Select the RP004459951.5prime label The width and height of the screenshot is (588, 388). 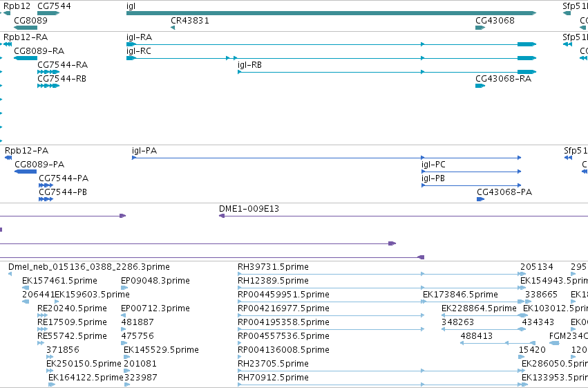pos(283,295)
